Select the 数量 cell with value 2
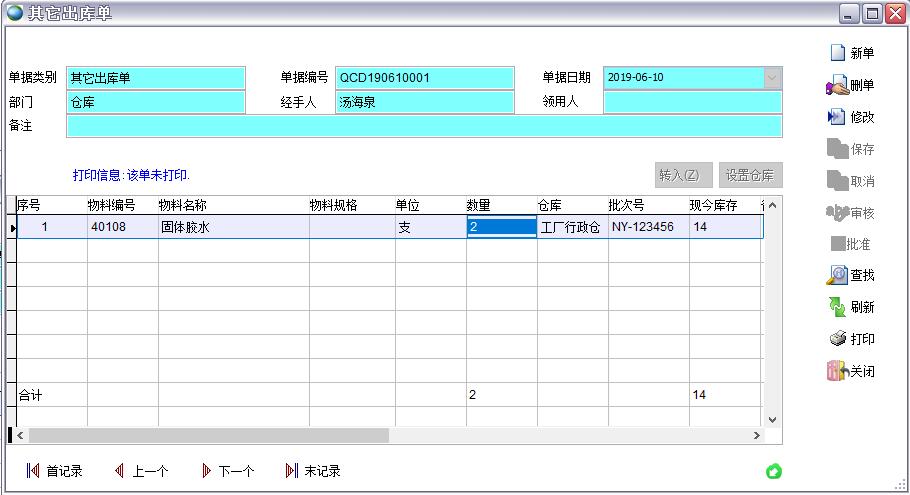910x495 pixels. click(501, 227)
